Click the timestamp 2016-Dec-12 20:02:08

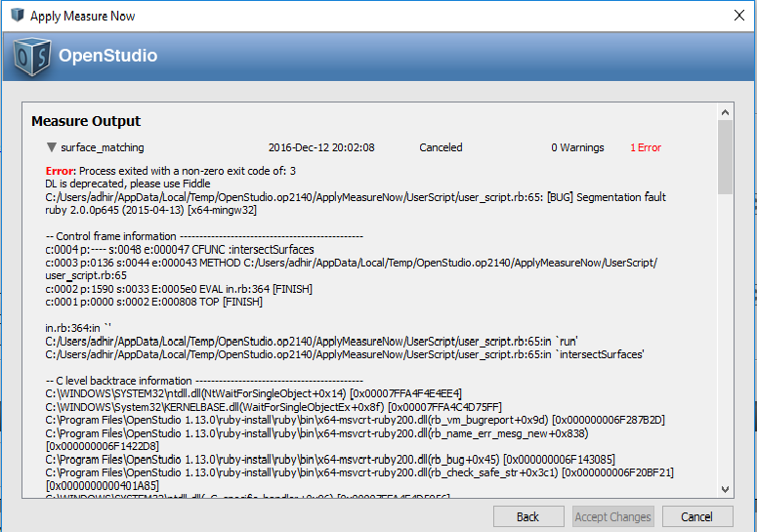click(x=321, y=147)
